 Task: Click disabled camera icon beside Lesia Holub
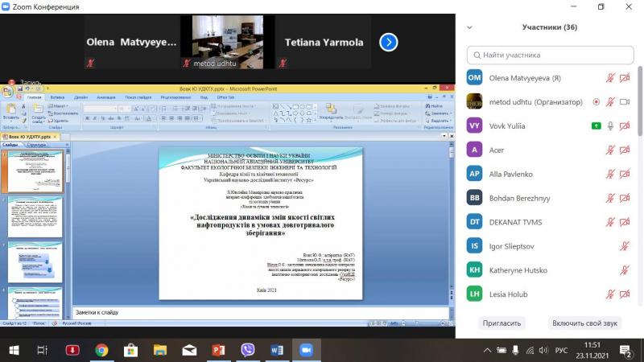[x=625, y=294]
